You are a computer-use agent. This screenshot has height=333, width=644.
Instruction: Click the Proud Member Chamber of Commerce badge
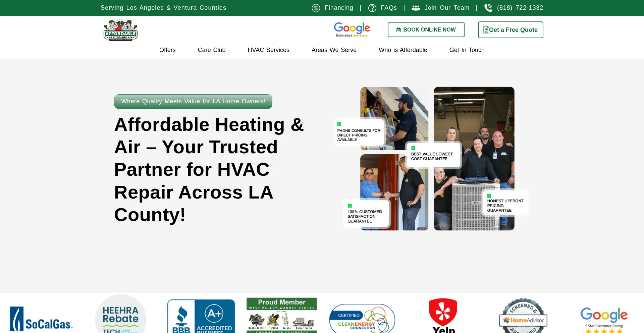(x=282, y=315)
